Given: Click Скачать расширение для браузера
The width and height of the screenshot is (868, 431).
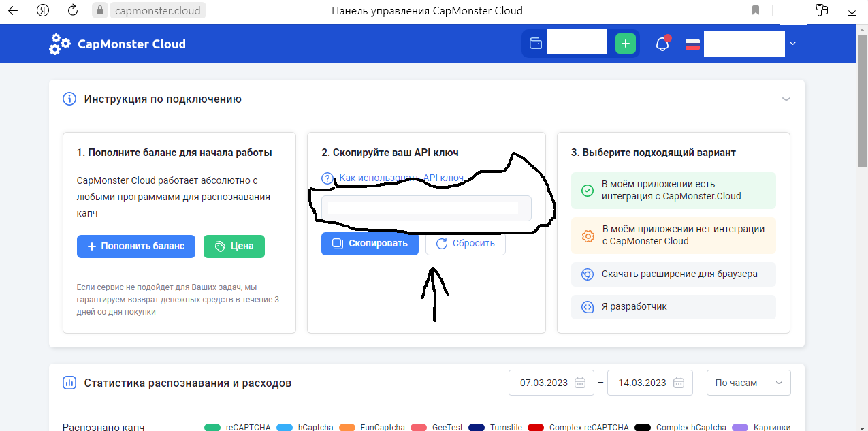Looking at the screenshot, I should coord(673,274).
